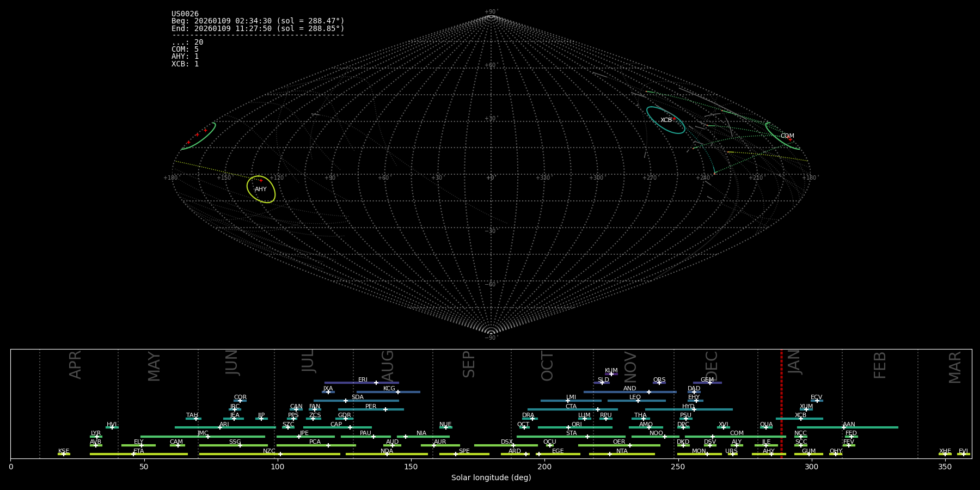Viewport: 980px width, 490px height.
Task: Click the COM radiant label on sky map
Action: click(x=787, y=136)
